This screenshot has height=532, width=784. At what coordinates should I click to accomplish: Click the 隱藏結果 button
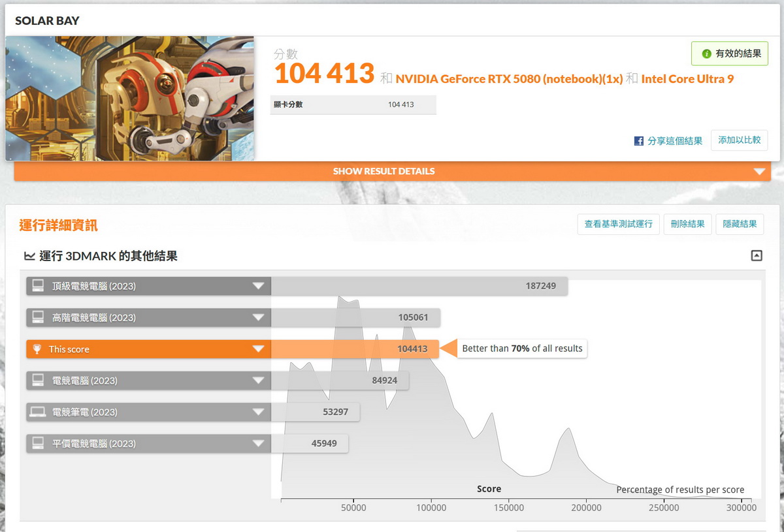(x=740, y=224)
